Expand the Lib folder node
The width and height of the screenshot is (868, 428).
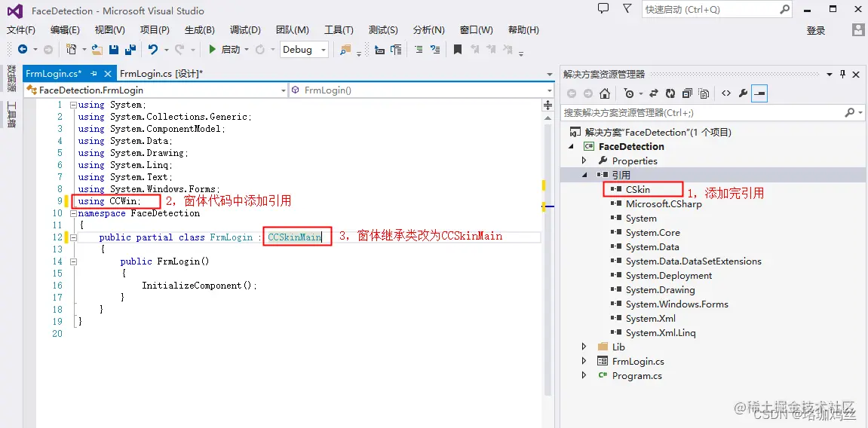584,347
